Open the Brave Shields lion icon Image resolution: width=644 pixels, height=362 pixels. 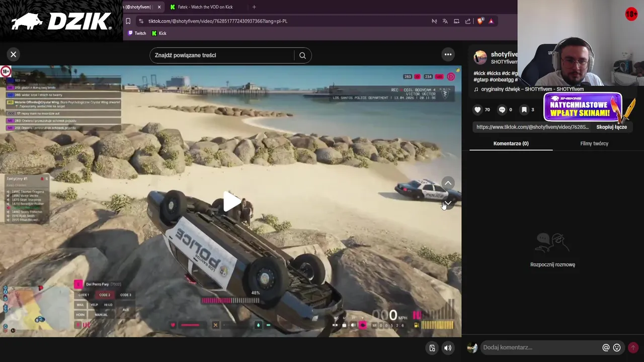pos(480,21)
